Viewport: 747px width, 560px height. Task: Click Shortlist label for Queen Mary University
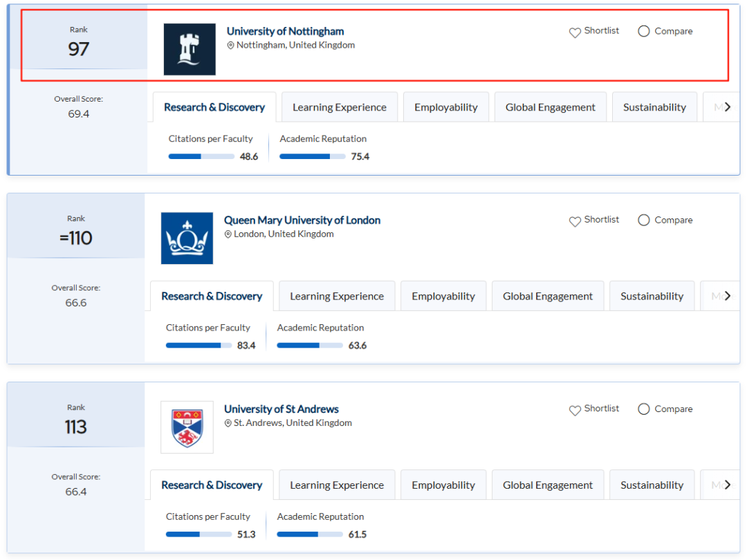pyautogui.click(x=602, y=220)
